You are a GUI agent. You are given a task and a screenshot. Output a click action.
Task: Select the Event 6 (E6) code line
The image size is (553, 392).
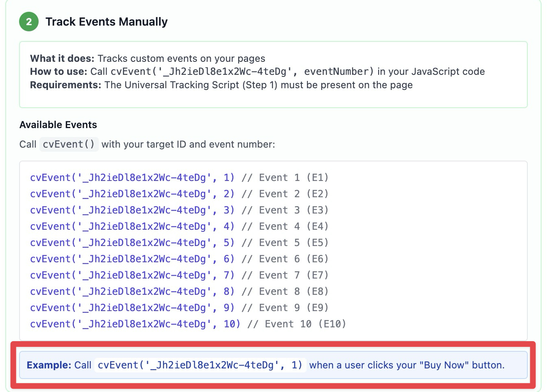179,259
